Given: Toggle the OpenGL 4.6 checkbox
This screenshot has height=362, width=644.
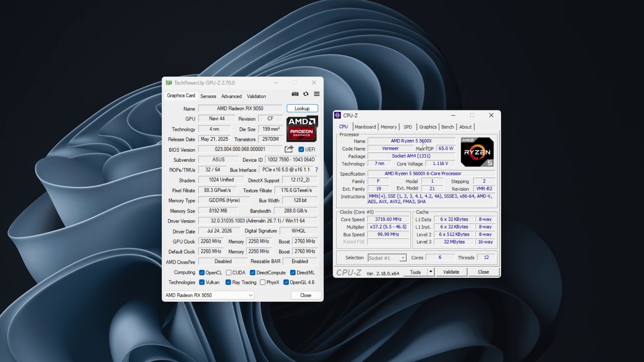Looking at the screenshot, I should [x=286, y=283].
